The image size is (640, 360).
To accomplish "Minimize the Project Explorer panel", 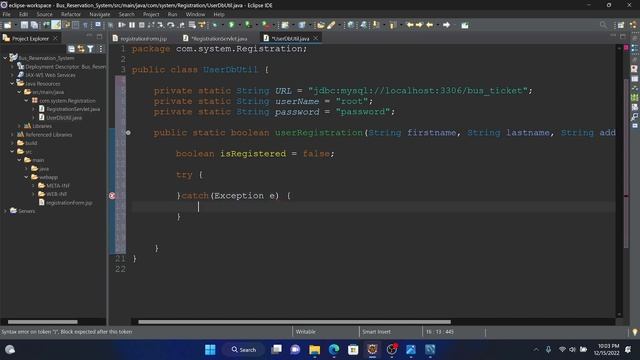I will (89, 37).
